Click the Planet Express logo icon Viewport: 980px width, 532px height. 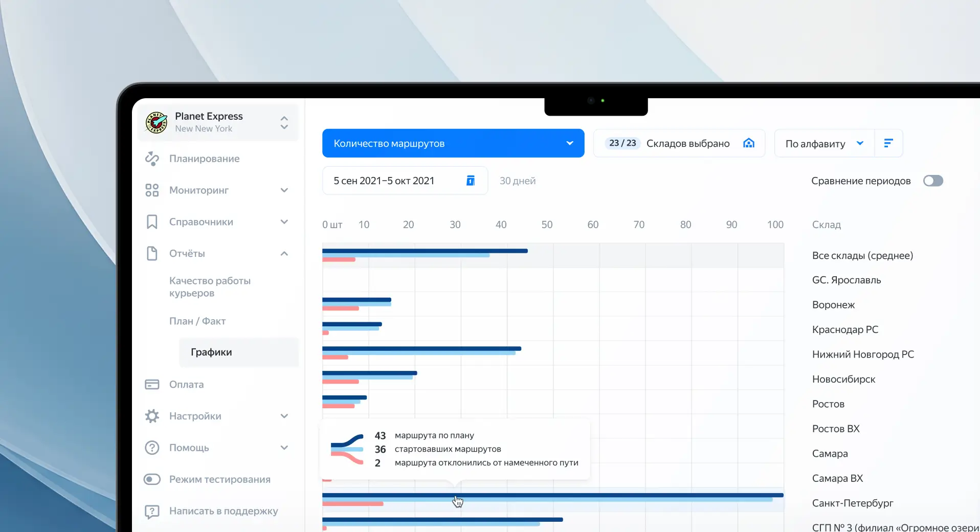point(157,123)
